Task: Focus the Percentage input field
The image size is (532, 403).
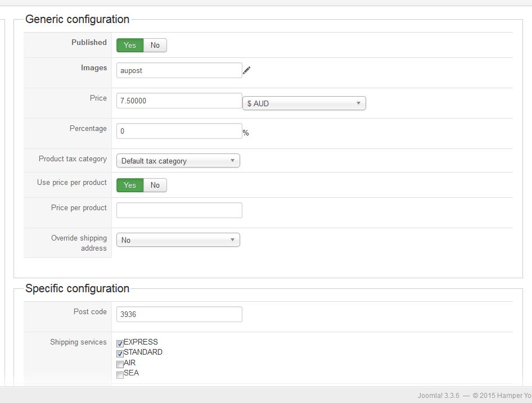Action: pyautogui.click(x=179, y=131)
